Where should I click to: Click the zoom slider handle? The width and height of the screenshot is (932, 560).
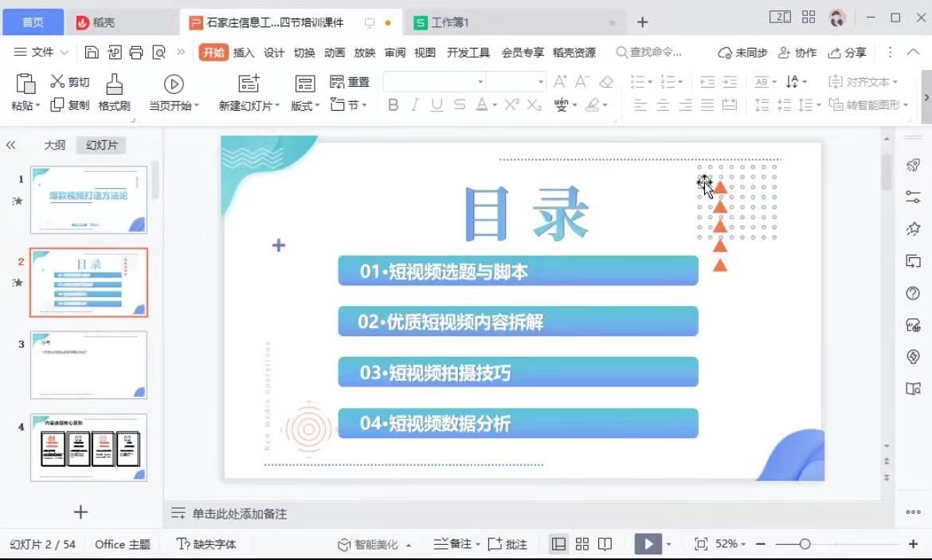point(805,544)
